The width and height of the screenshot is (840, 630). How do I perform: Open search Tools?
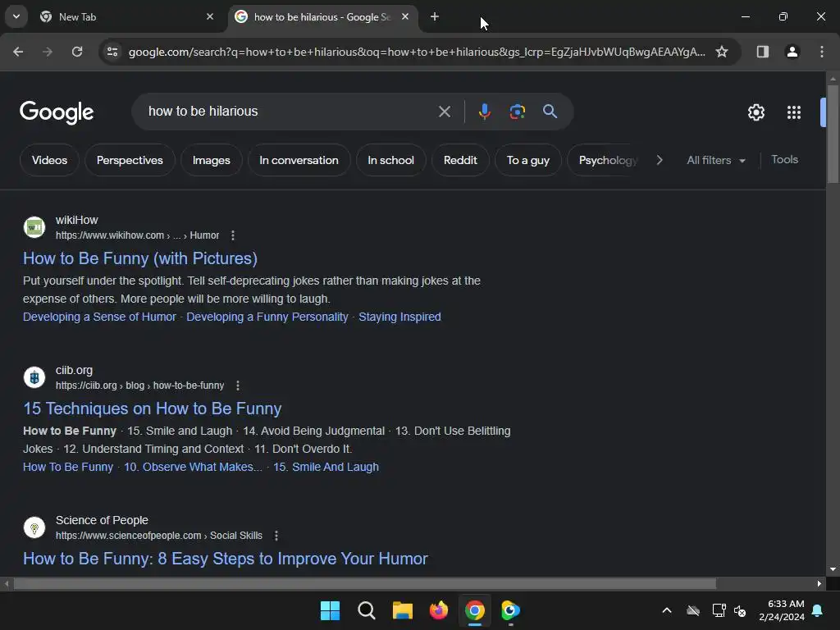tap(784, 160)
